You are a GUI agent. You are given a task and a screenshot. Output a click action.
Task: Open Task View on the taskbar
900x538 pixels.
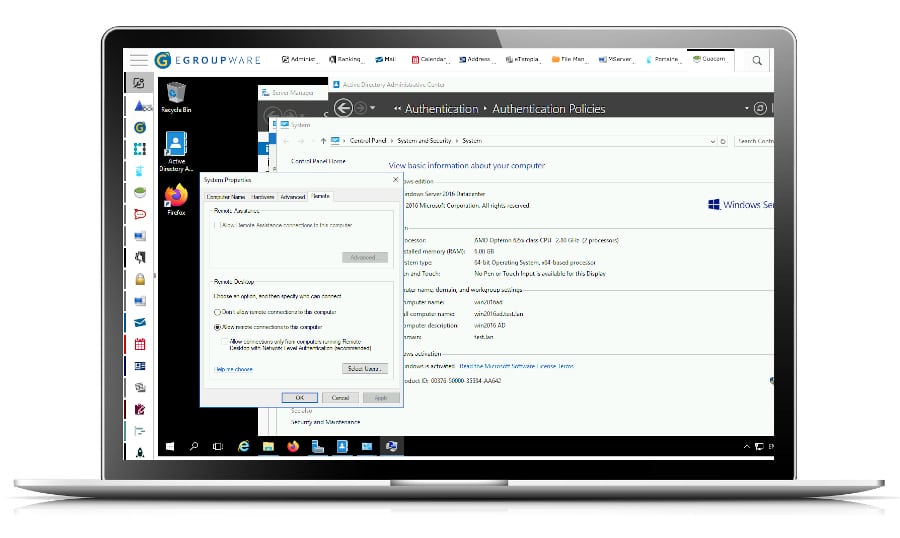[x=218, y=446]
